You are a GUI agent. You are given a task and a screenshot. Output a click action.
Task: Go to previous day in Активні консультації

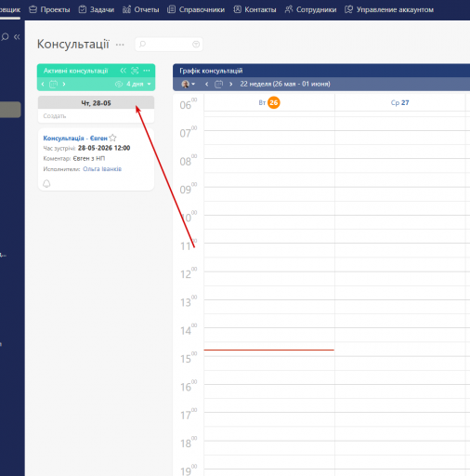pos(43,84)
